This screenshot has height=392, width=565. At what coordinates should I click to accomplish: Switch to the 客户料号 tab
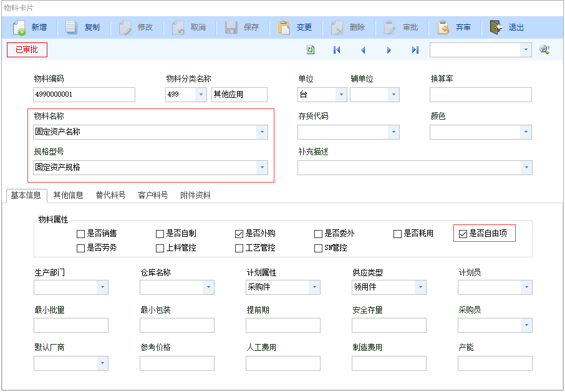153,196
